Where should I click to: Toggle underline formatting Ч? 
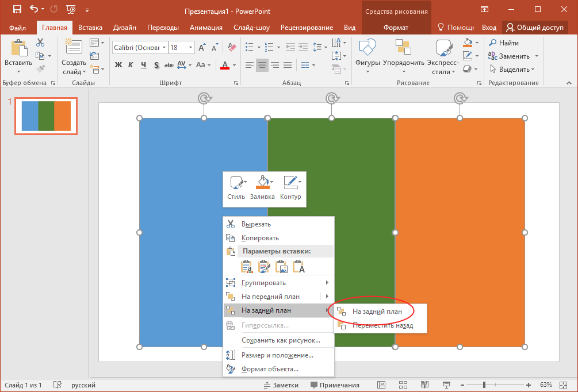pos(143,65)
